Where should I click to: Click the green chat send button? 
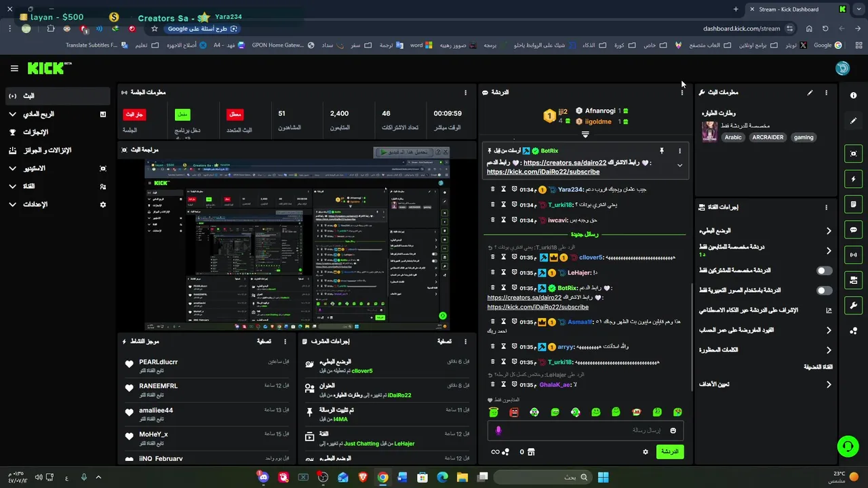670,452
